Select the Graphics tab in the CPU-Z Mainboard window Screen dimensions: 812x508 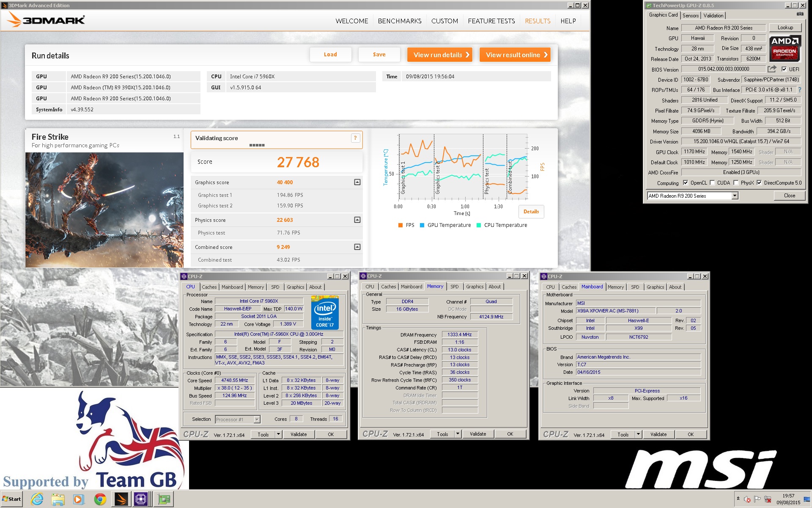point(655,287)
